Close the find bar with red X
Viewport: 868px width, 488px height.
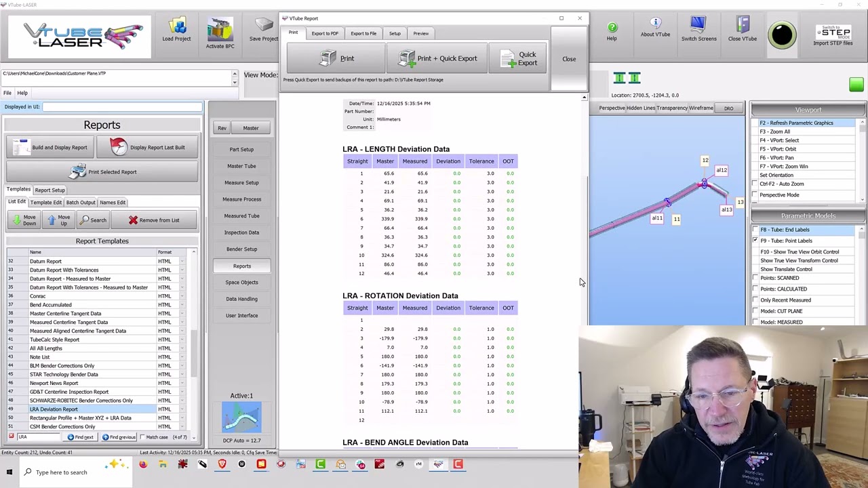(11, 436)
